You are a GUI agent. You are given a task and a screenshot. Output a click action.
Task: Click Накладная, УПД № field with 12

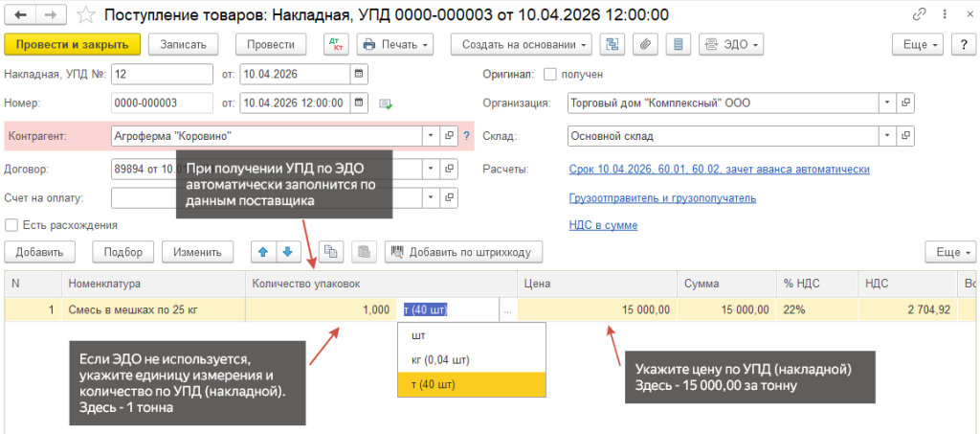pyautogui.click(x=162, y=74)
